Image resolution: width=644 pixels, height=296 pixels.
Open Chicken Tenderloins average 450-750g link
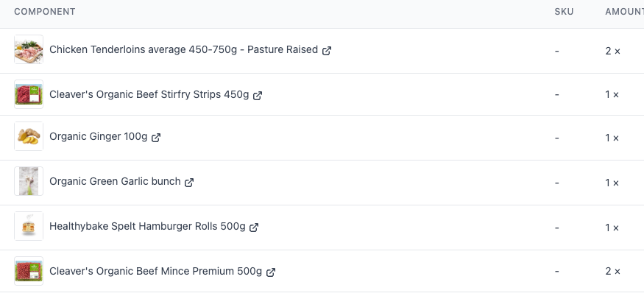(183, 50)
